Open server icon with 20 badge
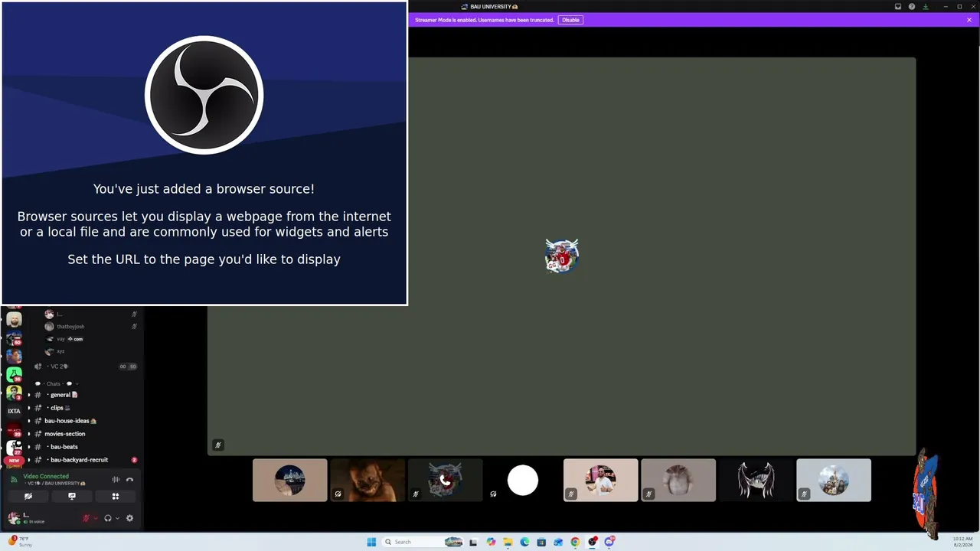 tap(14, 429)
